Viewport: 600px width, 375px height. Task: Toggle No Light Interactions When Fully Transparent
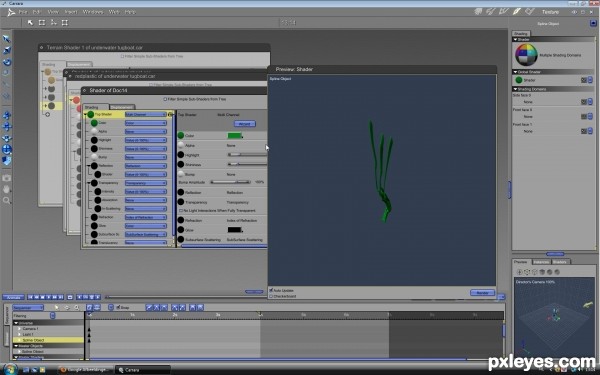point(181,210)
